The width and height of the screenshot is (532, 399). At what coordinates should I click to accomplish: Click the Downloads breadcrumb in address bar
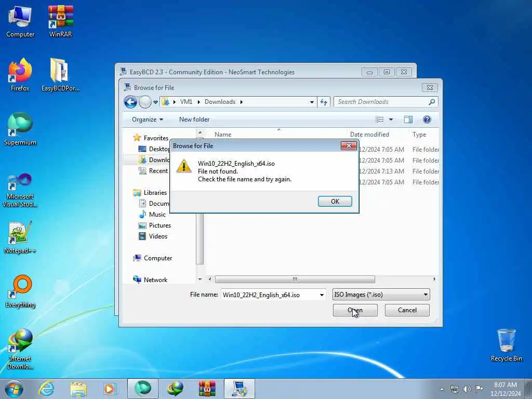coord(220,102)
